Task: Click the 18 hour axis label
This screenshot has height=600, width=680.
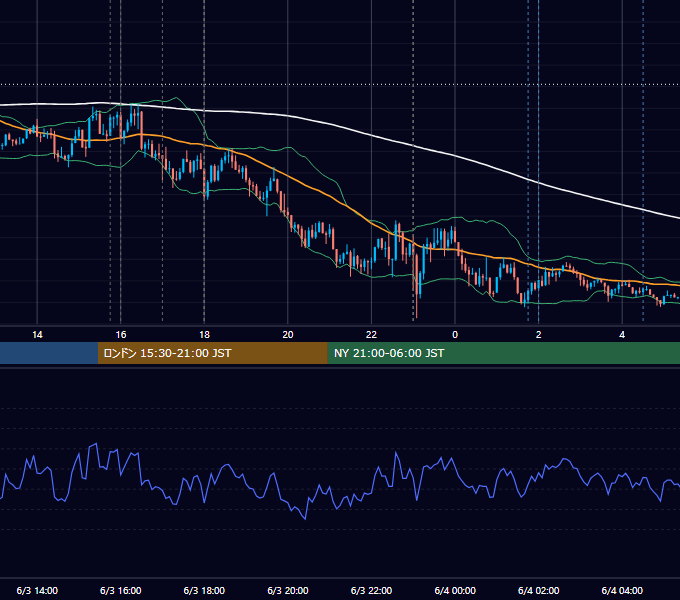Action: [204, 335]
